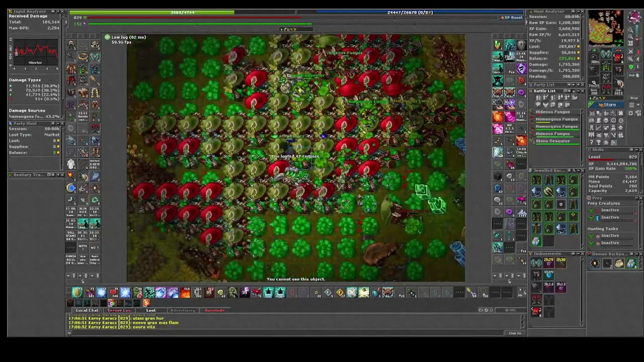Click first Inactive hunting task row
644x362 pixels.
click(x=612, y=236)
